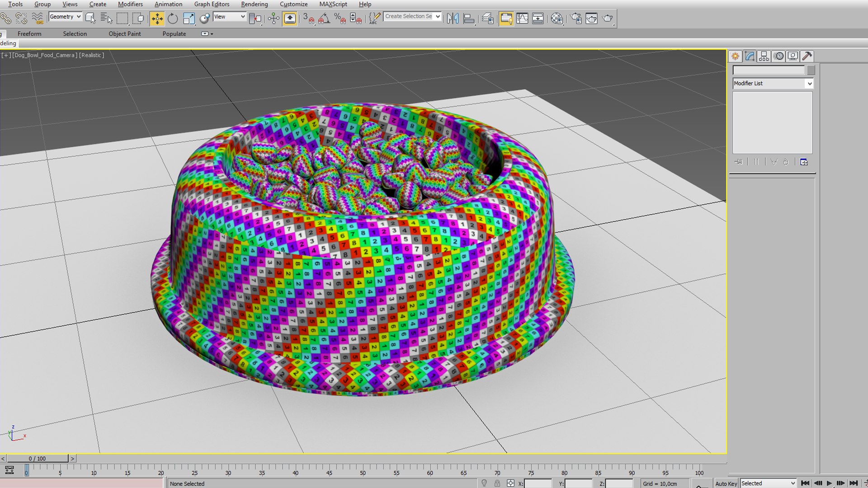Image resolution: width=868 pixels, height=488 pixels.
Task: Open the Selection Filter Geometry dropdown
Action: point(65,17)
